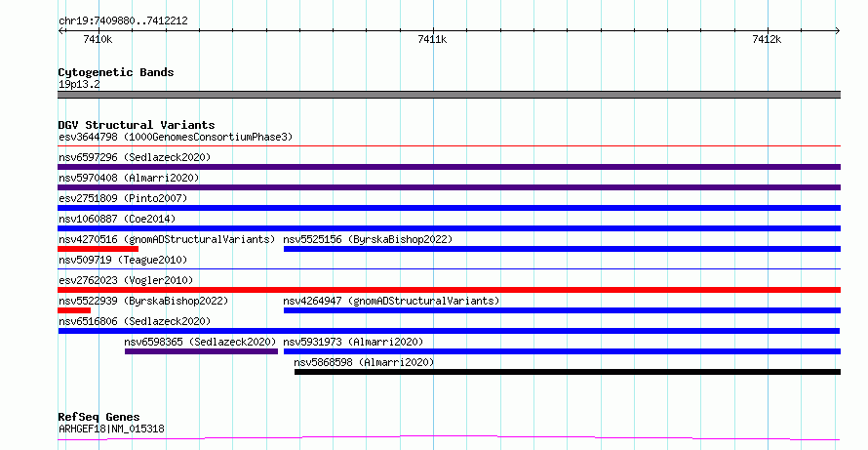
Task: Click the RefSeq Genes track title
Action: [x=99, y=417]
